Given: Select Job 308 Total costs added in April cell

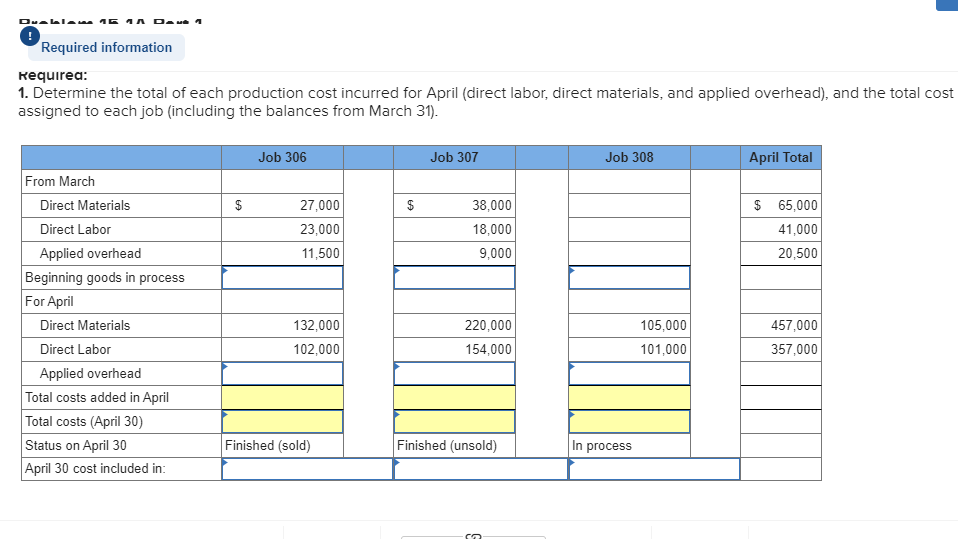Looking at the screenshot, I should [x=629, y=397].
